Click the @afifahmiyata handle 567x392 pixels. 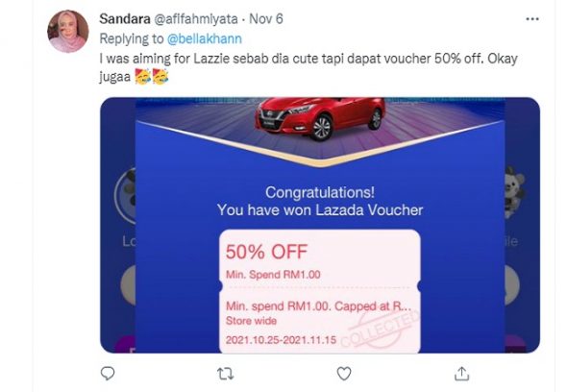tap(196, 19)
